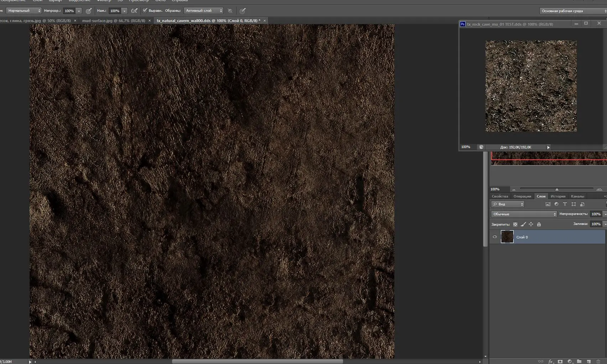The height and width of the screenshot is (364, 607).
Task: Click the status icon next to 100% in the TEST.dds window
Action: (481, 147)
